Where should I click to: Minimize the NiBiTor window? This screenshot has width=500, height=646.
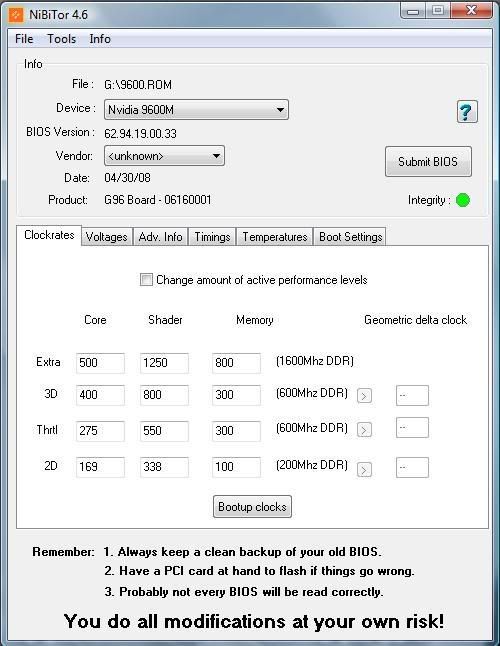(413, 10)
